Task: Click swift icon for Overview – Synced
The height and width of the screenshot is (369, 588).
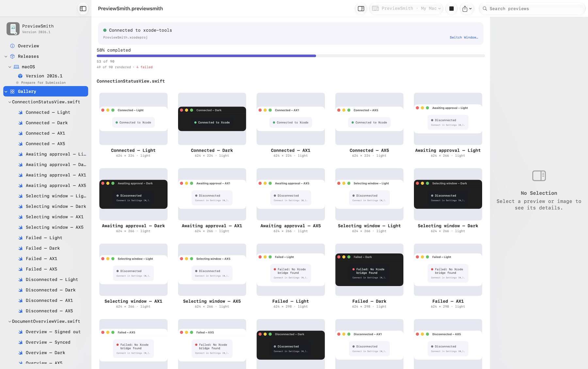Action: click(20, 342)
